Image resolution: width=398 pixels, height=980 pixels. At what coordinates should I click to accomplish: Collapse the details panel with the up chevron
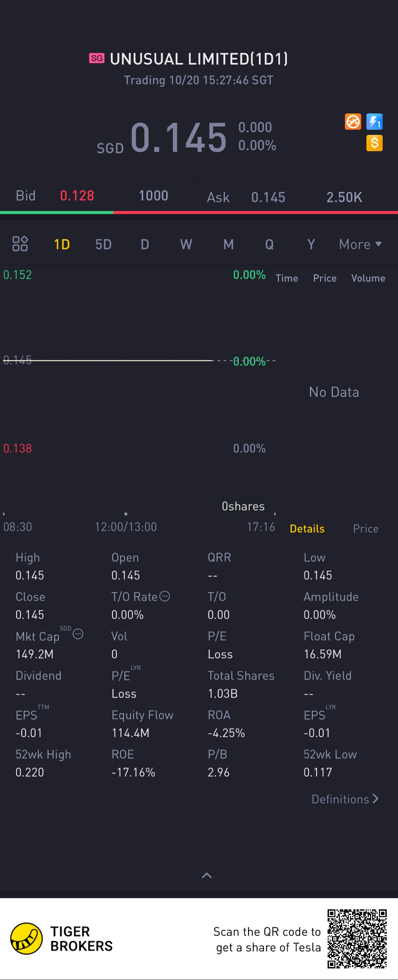point(206,875)
